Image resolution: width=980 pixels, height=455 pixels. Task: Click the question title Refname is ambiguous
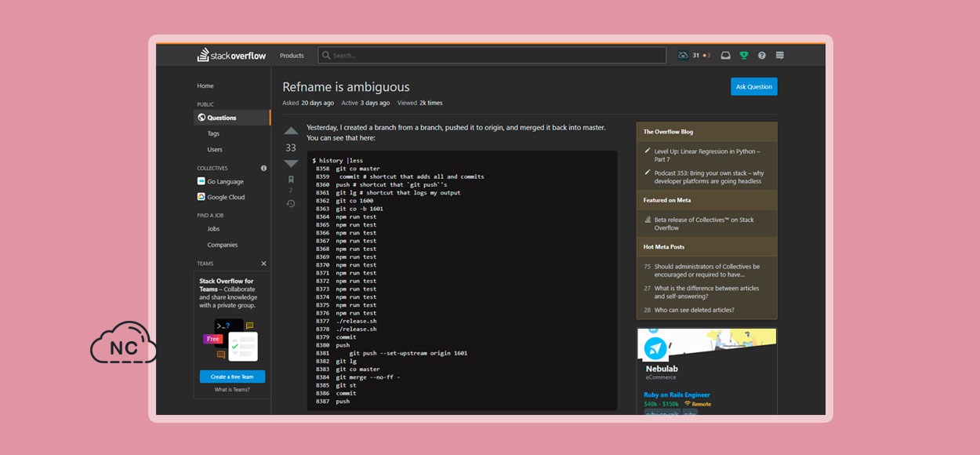point(346,87)
